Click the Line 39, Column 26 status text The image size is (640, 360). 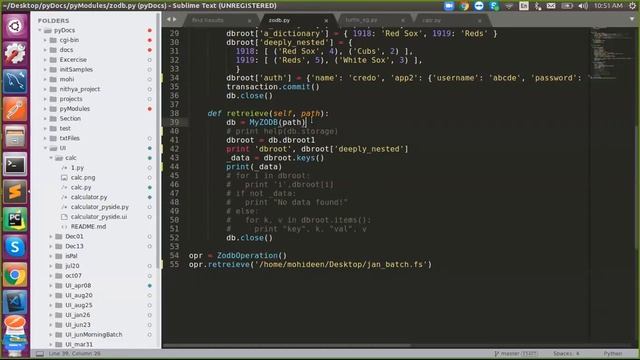[74, 353]
